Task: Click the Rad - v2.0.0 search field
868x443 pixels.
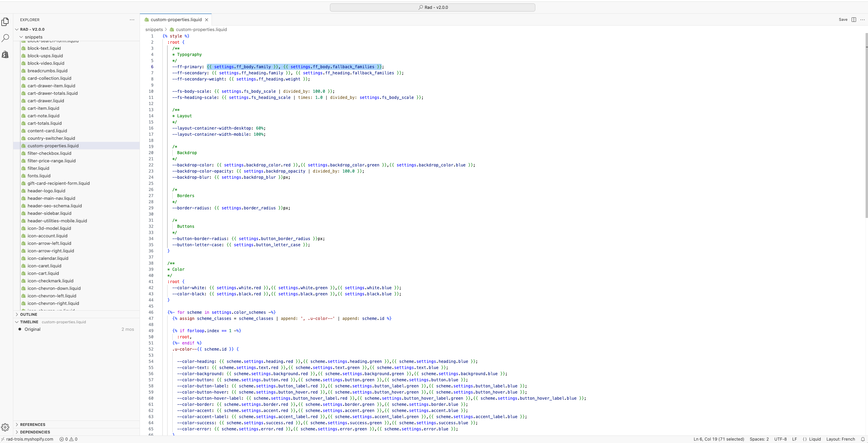Action: [432, 8]
